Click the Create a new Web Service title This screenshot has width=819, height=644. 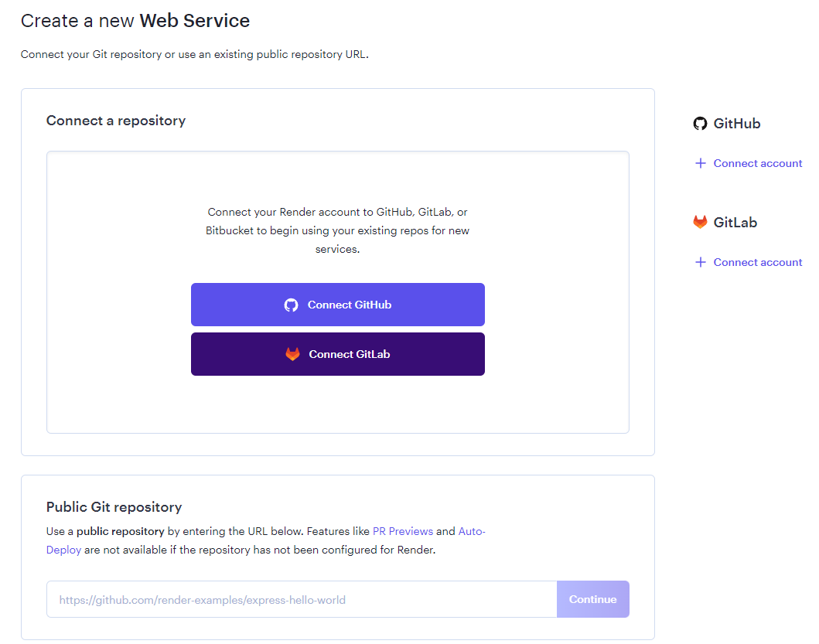pos(135,20)
